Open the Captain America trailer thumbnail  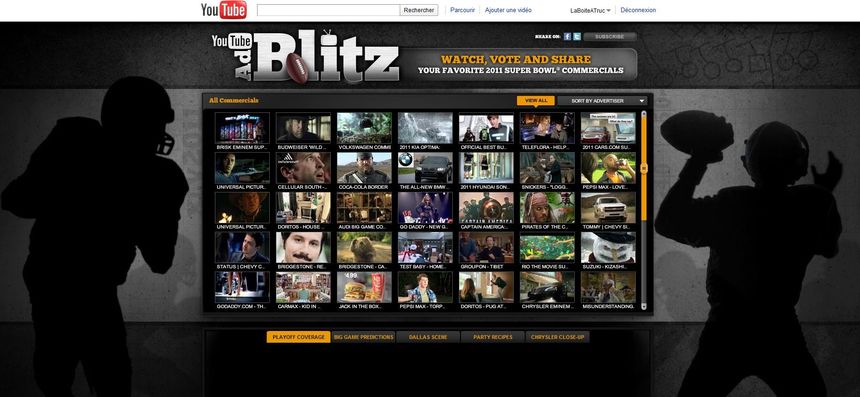pyautogui.click(x=486, y=207)
